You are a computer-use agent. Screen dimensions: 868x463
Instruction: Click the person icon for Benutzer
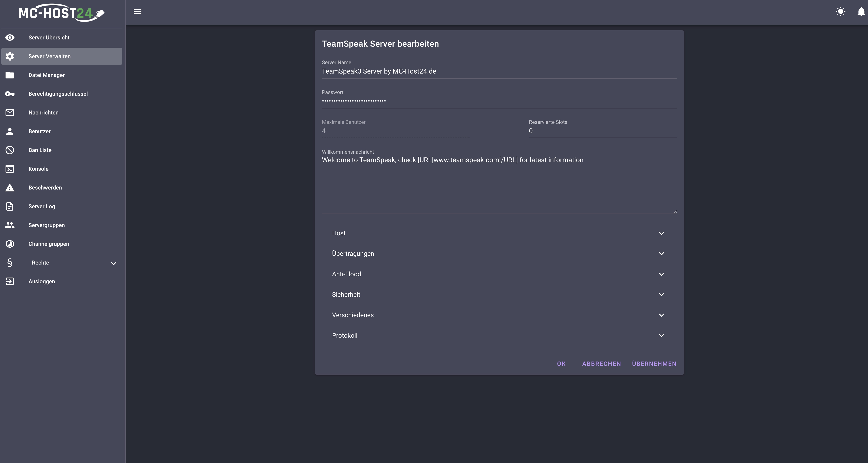point(10,131)
